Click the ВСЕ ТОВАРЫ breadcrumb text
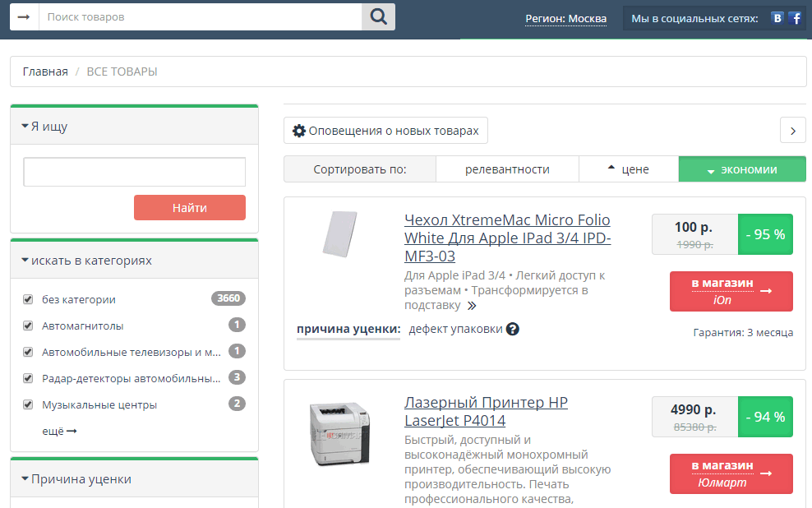The image size is (812, 508). [x=122, y=72]
